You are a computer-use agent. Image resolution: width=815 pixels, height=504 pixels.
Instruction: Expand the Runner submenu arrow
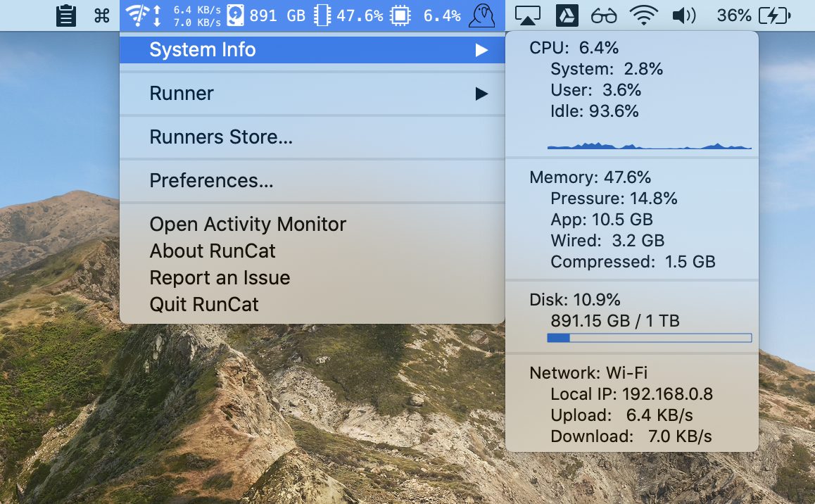click(481, 94)
